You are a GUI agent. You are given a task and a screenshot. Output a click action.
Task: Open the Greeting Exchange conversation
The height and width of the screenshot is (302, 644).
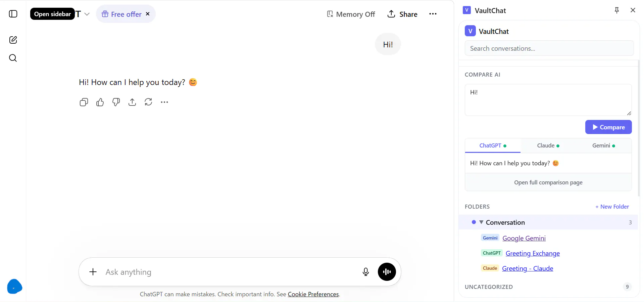point(533,253)
